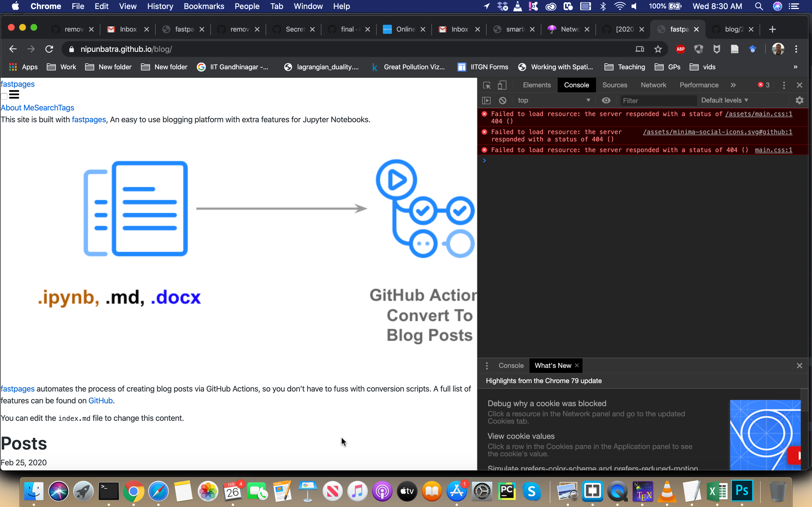
Task: Open the GitHub link in the article text
Action: coord(100,400)
